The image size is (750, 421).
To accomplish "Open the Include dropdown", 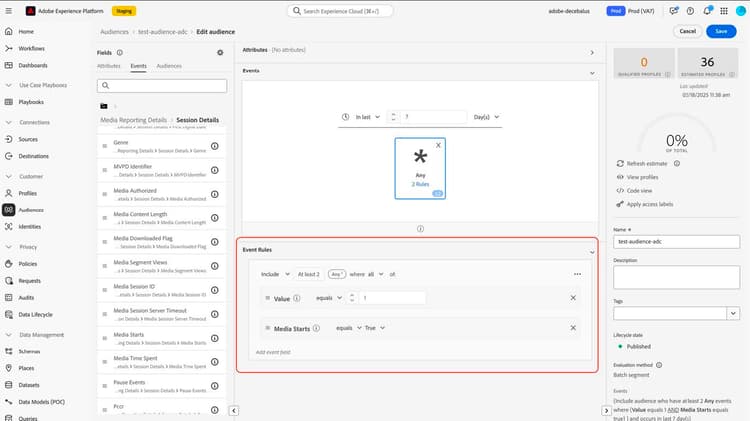I will click(275, 274).
